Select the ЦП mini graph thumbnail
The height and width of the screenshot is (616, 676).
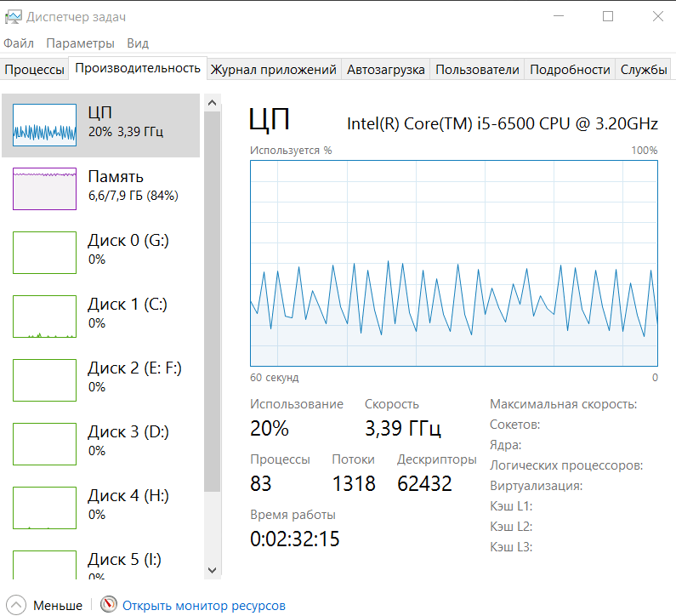tap(44, 125)
